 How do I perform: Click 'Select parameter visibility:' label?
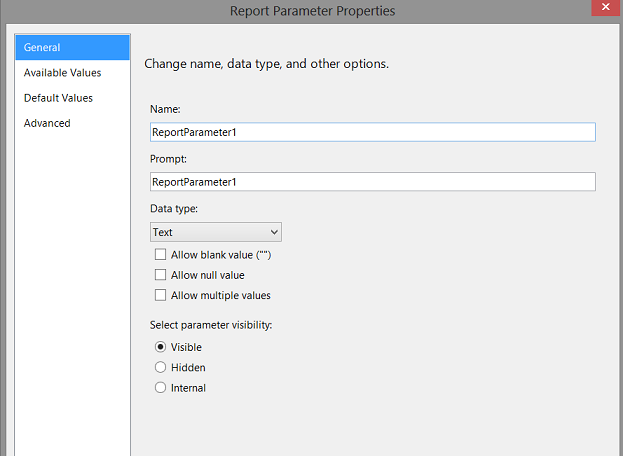click(x=210, y=325)
